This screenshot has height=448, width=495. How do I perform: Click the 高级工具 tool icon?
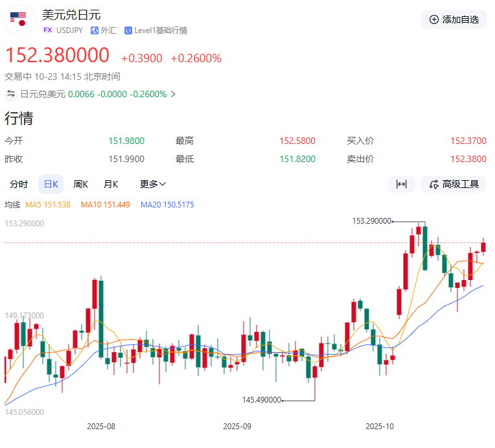click(433, 184)
